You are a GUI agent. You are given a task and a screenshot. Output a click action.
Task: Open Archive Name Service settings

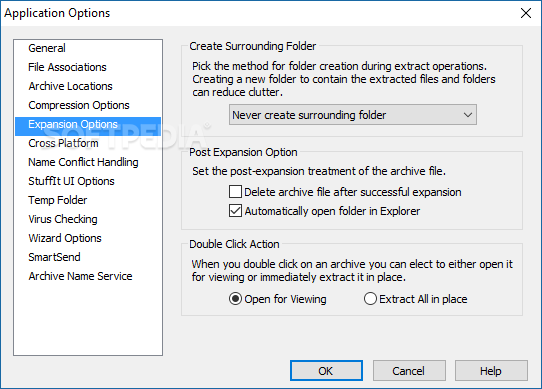[80, 276]
